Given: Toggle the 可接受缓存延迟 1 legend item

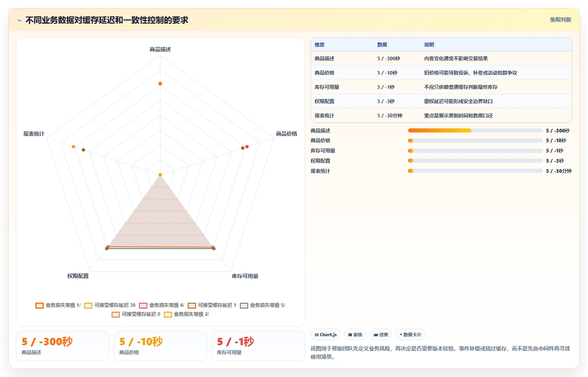Looking at the screenshot, I should point(212,305).
